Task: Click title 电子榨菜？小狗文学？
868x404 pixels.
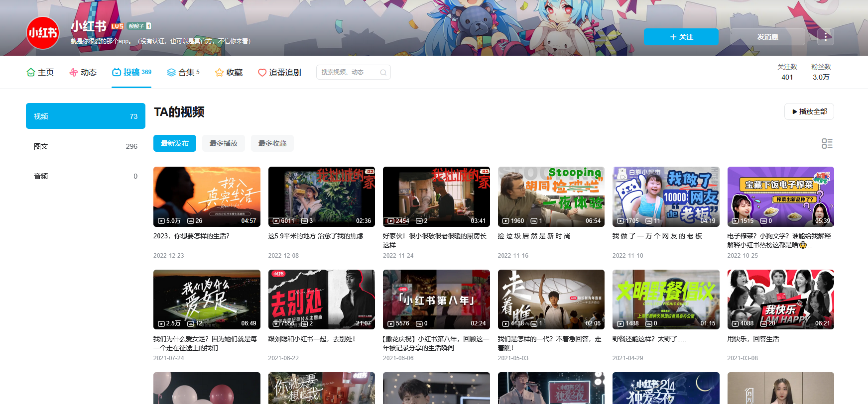Action: [x=779, y=240]
